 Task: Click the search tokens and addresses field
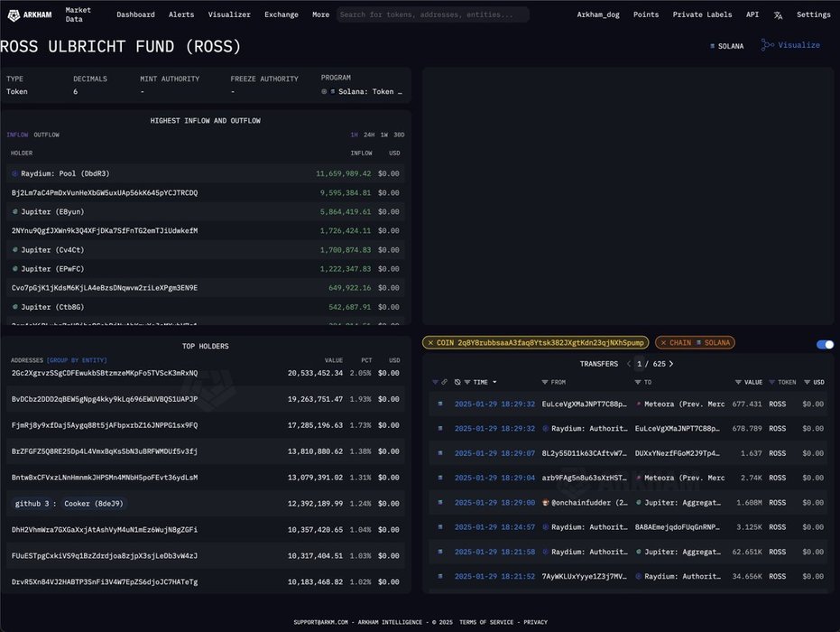433,15
